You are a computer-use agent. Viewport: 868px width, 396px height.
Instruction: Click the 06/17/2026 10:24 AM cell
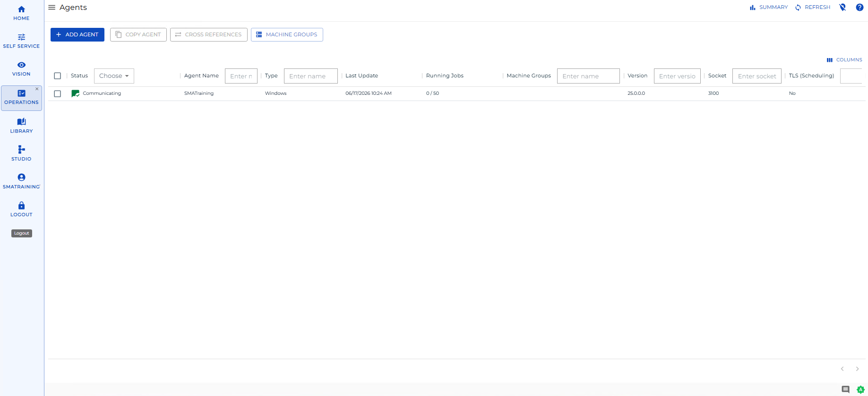coord(369,93)
